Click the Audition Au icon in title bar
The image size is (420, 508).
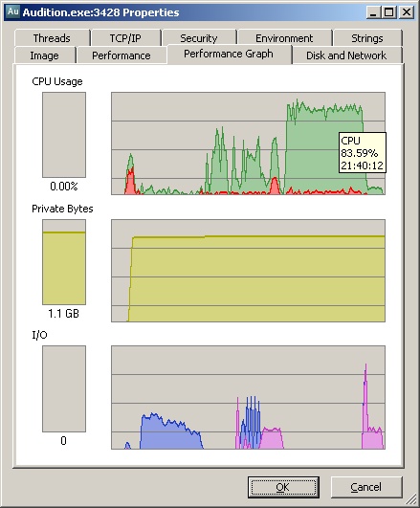click(13, 12)
